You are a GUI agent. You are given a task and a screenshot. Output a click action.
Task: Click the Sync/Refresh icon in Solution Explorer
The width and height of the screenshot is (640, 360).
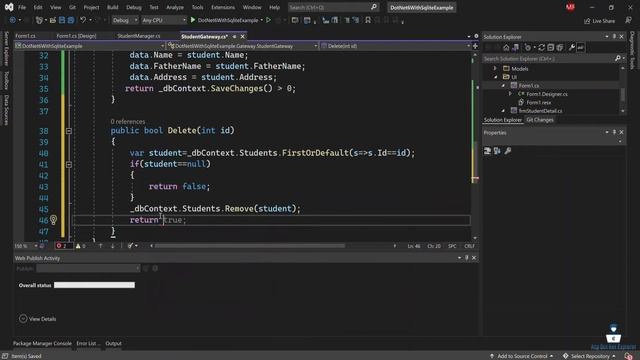coord(541,47)
